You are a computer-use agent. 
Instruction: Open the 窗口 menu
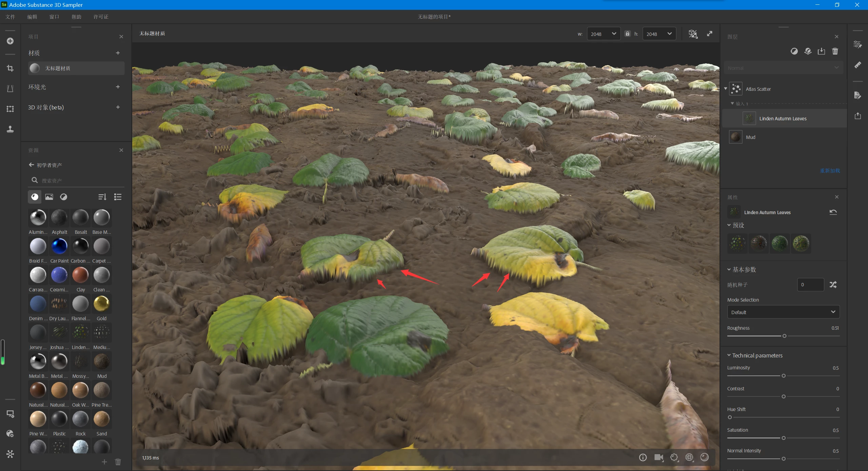pos(54,17)
